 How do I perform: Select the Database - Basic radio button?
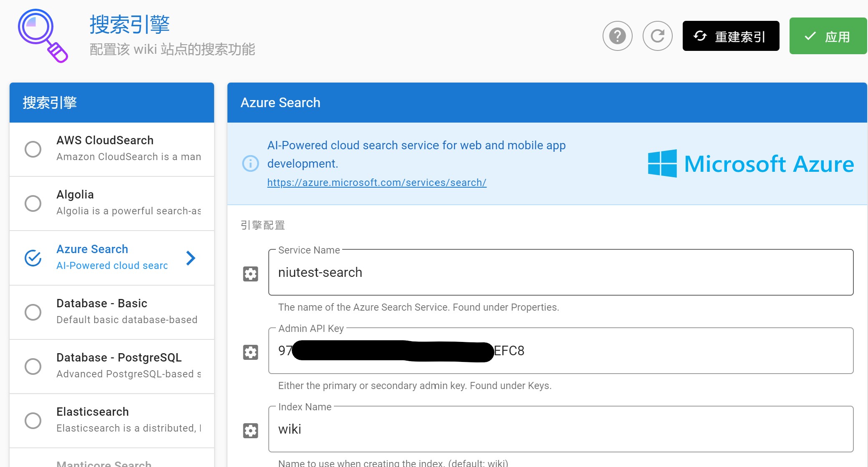33,311
